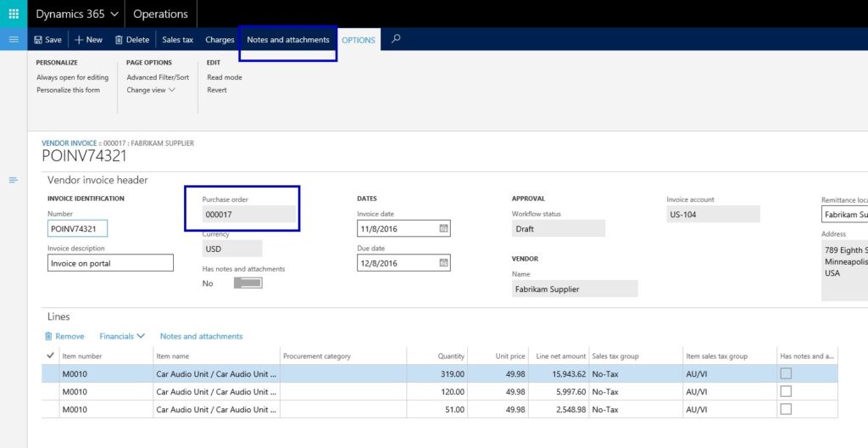Viewport: 868px width, 448px height.
Task: Click the Workflow status Draft field
Action: pos(559,228)
